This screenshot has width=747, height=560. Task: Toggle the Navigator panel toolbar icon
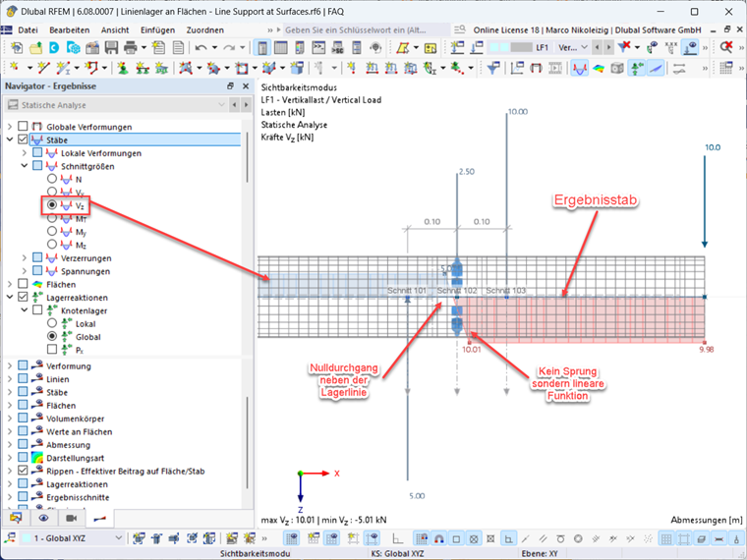(x=262, y=47)
